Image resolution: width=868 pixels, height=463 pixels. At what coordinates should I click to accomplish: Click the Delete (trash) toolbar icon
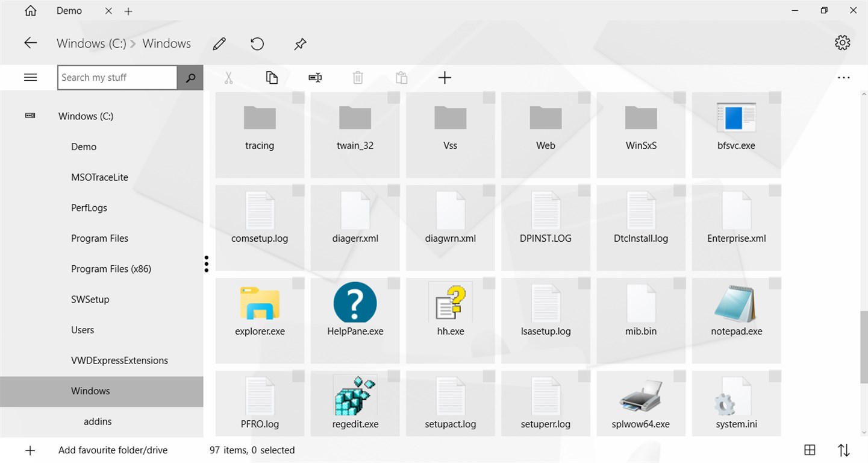pos(358,77)
